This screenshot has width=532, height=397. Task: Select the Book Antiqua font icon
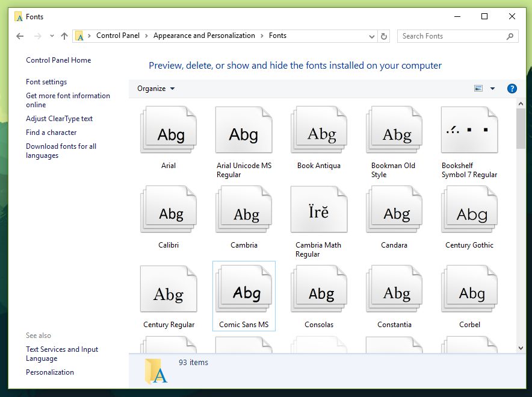pyautogui.click(x=319, y=130)
